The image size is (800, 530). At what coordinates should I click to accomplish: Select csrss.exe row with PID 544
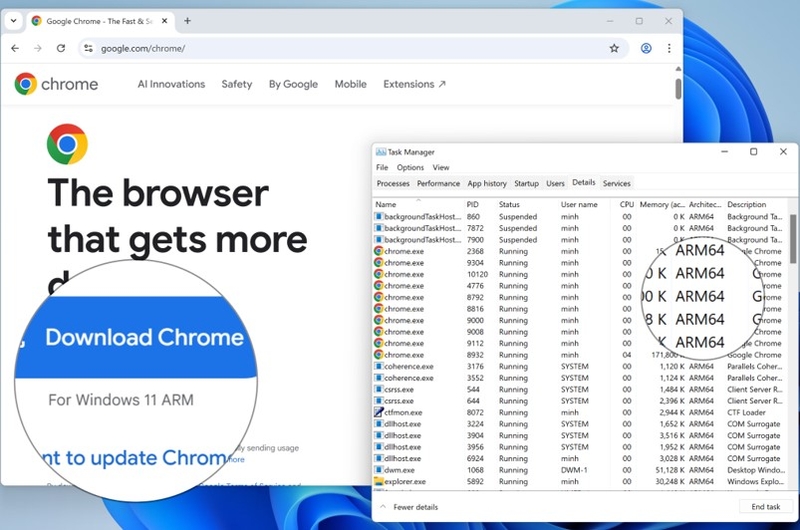[x=581, y=389]
